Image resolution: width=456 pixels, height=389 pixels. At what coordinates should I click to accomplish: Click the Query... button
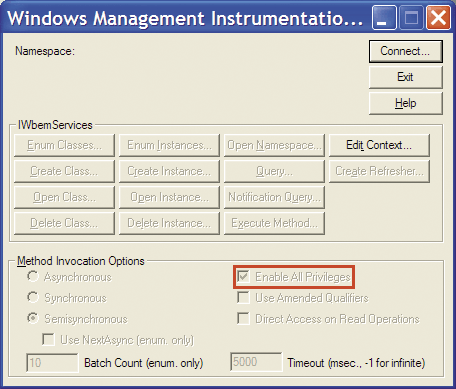click(x=274, y=171)
